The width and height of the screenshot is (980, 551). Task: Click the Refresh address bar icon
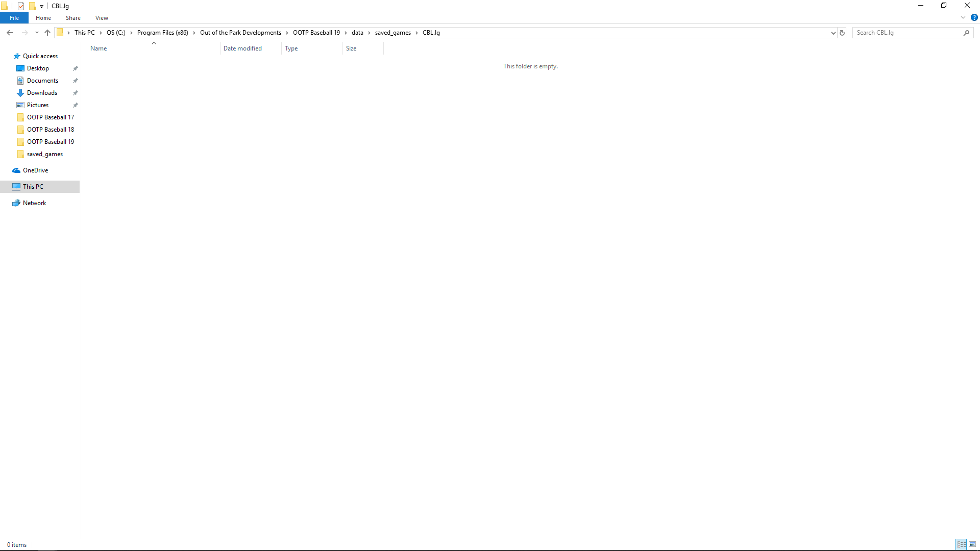click(x=842, y=33)
